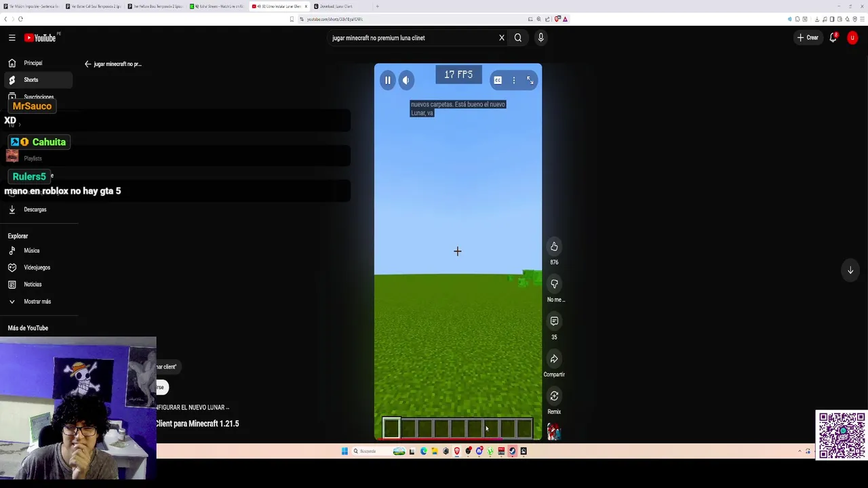Open the Short's three-dot options menu
Viewport: 868px width, 488px height.
514,81
